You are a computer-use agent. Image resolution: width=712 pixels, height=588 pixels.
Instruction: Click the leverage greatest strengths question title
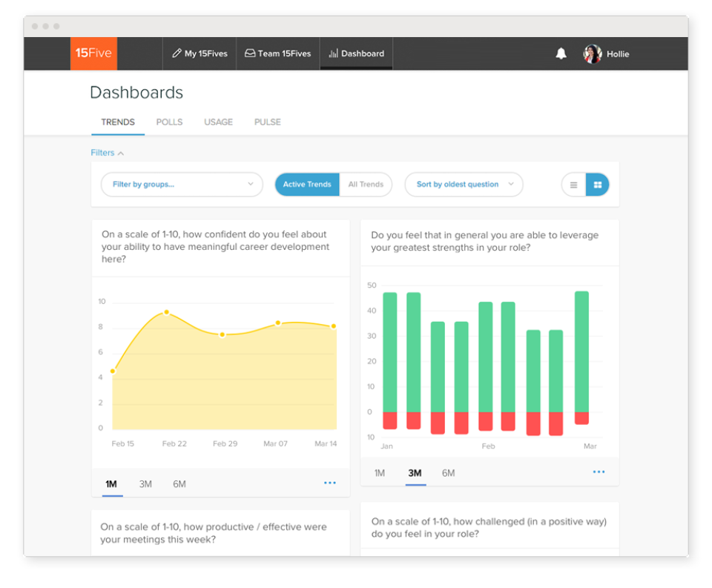pos(484,241)
